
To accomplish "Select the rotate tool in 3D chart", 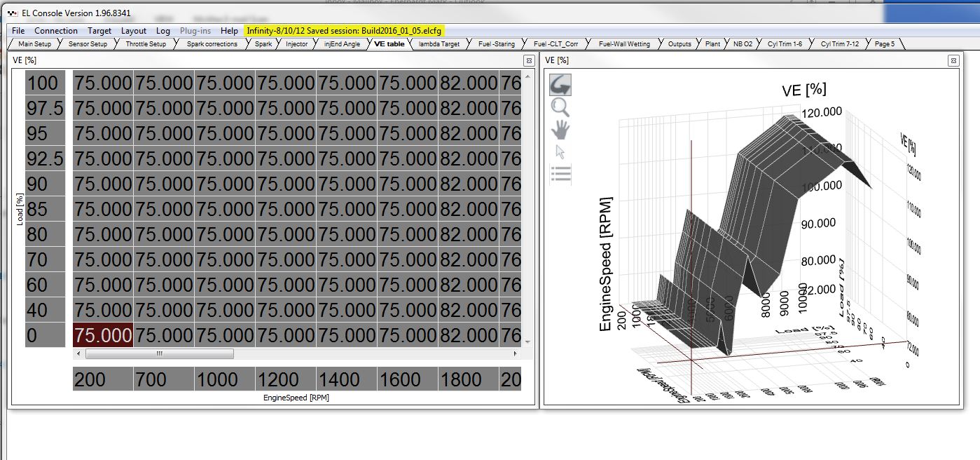I will [x=560, y=85].
